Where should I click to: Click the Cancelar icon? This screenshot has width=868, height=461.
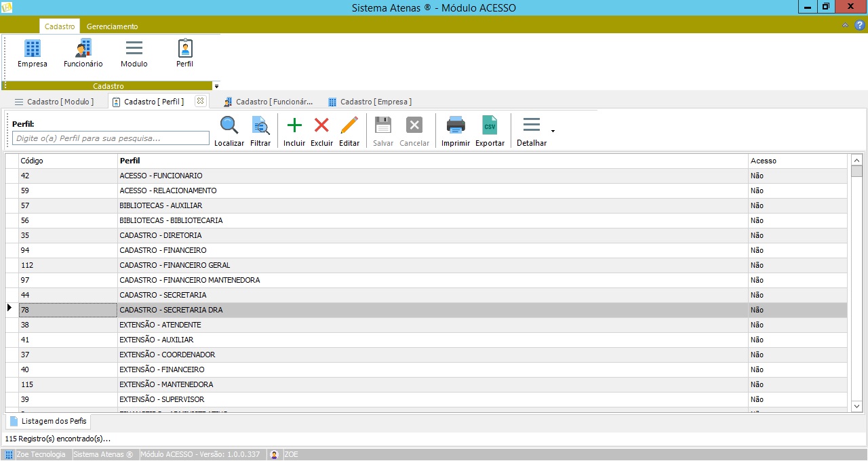point(414,125)
